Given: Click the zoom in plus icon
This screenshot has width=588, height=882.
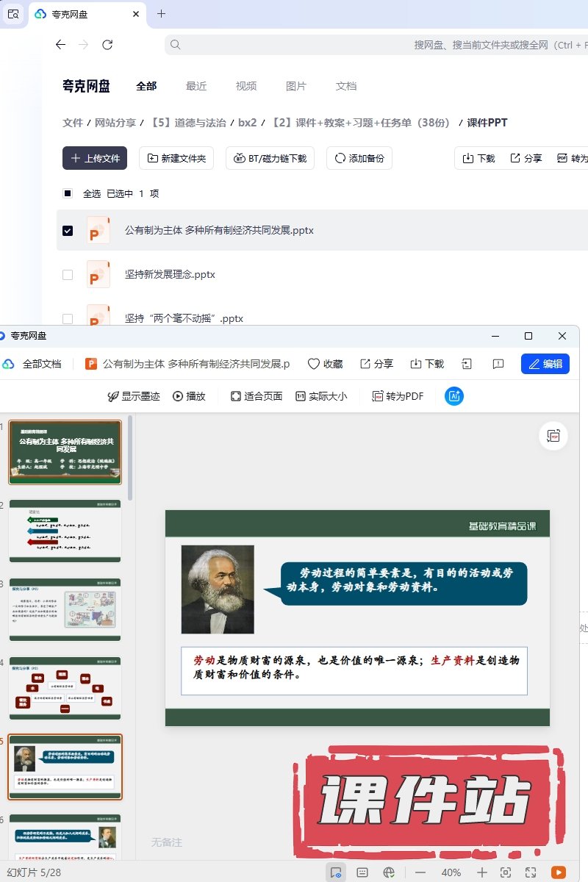Looking at the screenshot, I should (x=481, y=872).
